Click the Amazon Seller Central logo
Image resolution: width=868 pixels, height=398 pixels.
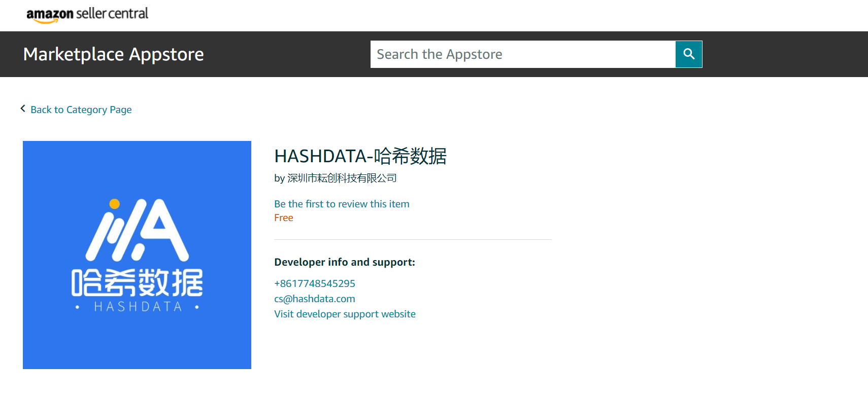tap(87, 15)
